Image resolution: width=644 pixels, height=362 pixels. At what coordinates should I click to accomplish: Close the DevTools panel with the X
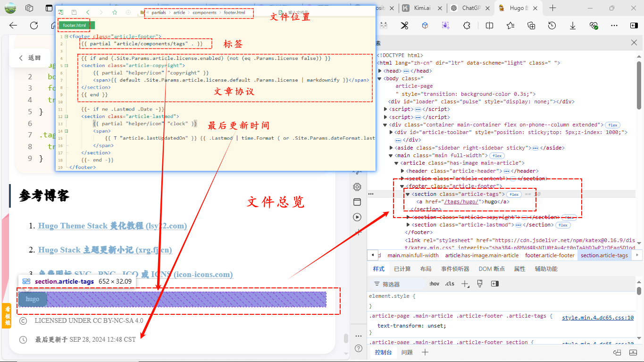click(x=634, y=43)
